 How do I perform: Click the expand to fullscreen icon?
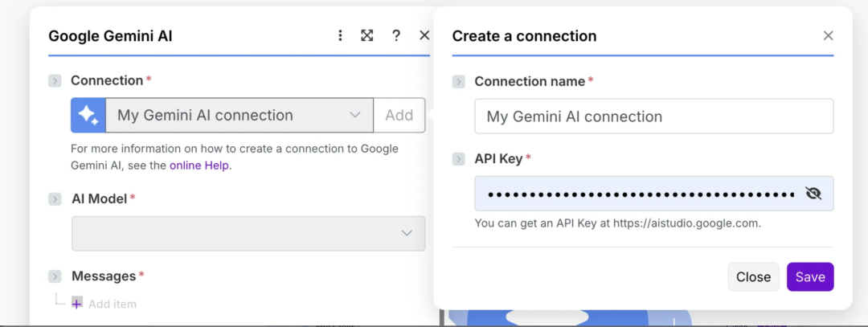pos(367,35)
